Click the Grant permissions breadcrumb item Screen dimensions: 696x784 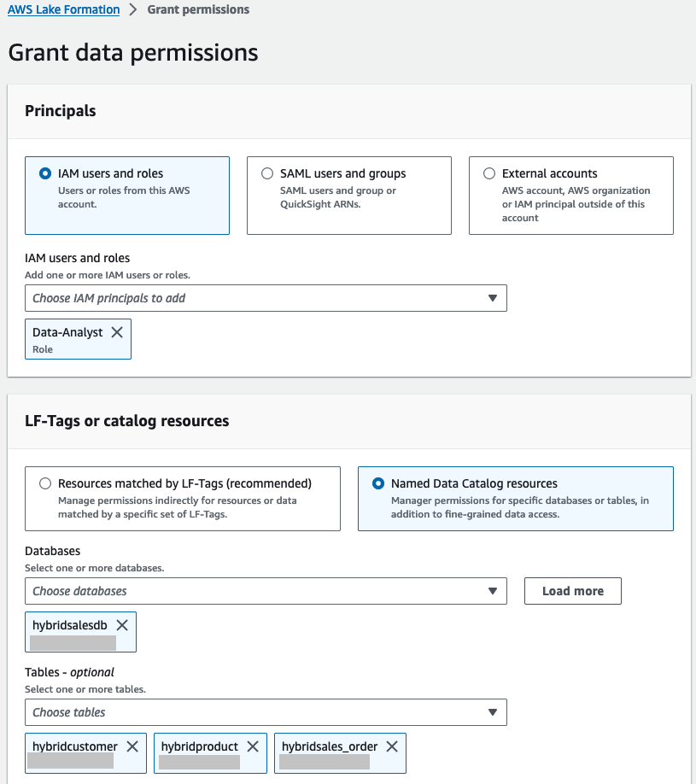pyautogui.click(x=198, y=10)
